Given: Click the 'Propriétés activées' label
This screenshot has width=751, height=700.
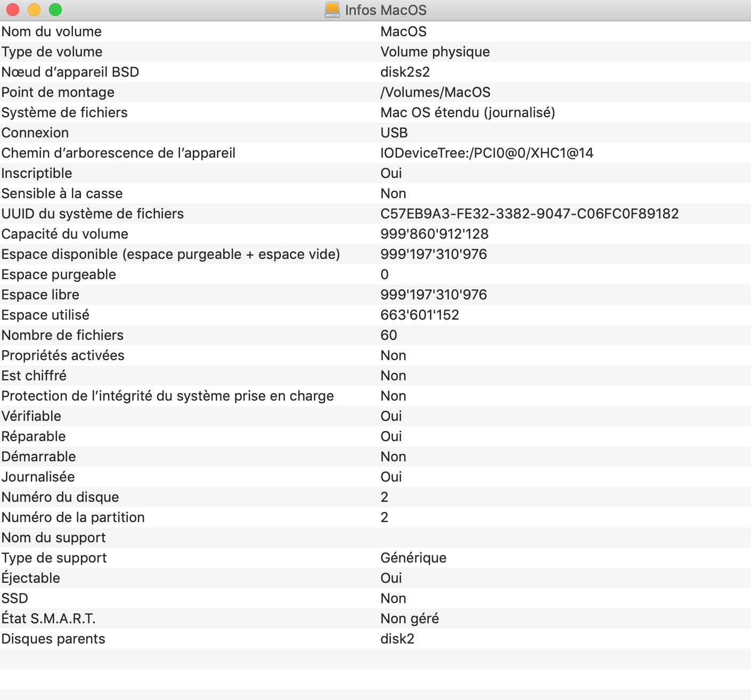Looking at the screenshot, I should (x=63, y=355).
